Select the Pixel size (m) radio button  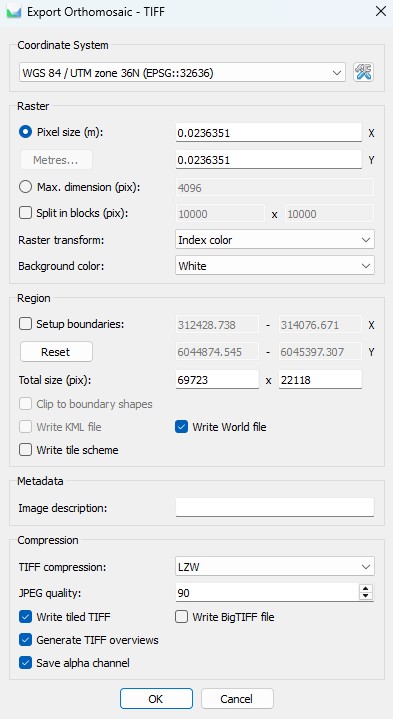pos(25,132)
